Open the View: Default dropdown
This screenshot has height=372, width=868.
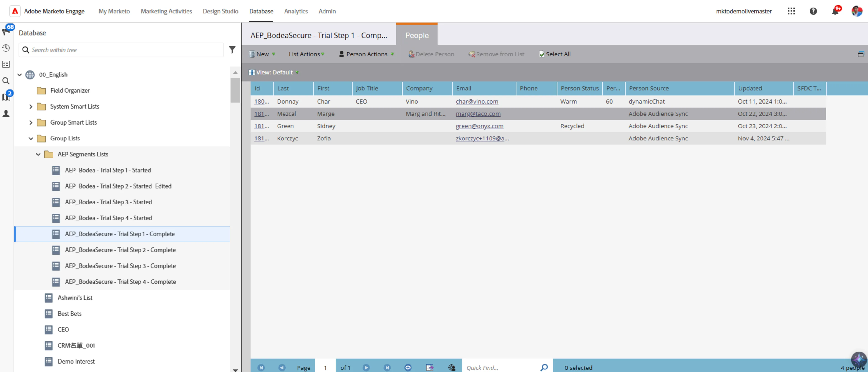coord(274,72)
